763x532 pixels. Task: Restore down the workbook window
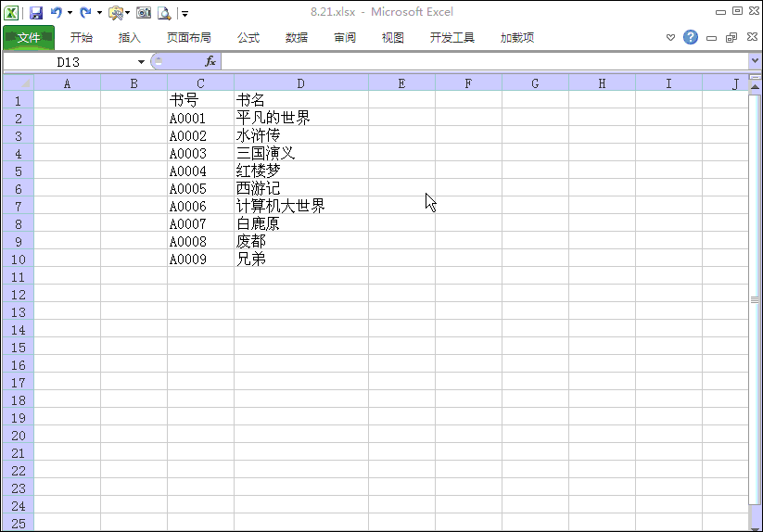731,37
